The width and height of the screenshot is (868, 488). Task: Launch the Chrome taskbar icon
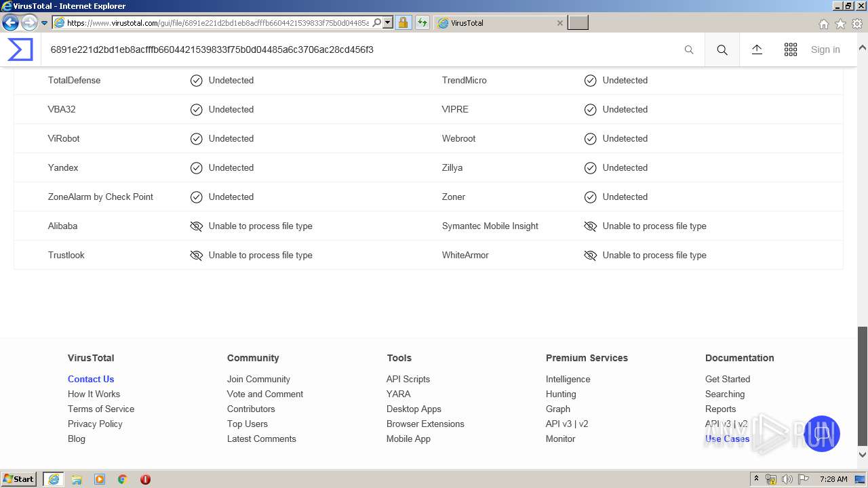[x=123, y=479]
